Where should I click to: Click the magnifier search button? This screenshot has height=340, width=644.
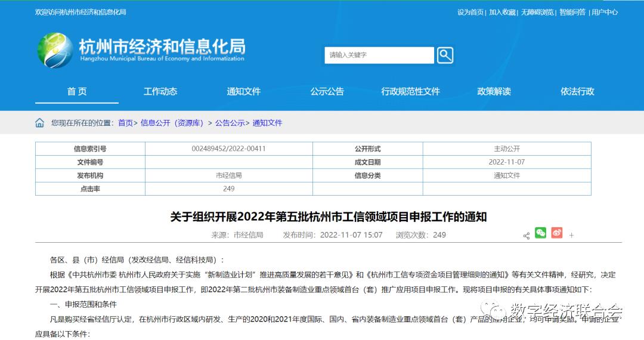(x=445, y=55)
